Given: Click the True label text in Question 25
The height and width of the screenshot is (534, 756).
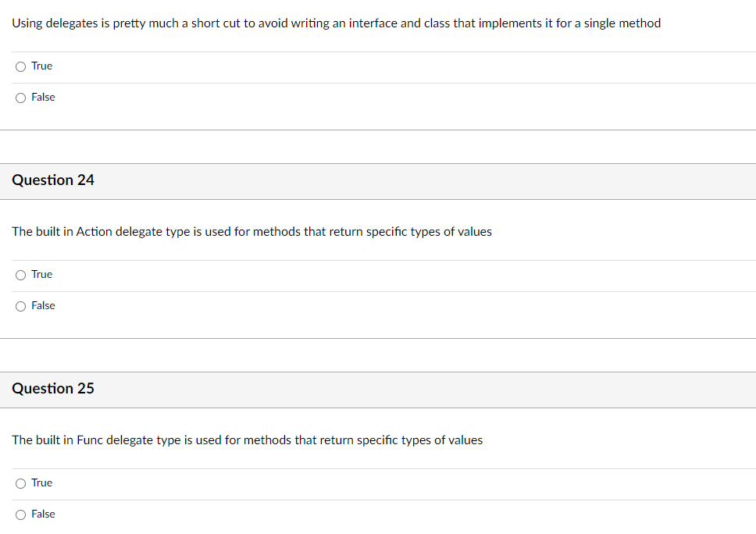Looking at the screenshot, I should [x=41, y=482].
